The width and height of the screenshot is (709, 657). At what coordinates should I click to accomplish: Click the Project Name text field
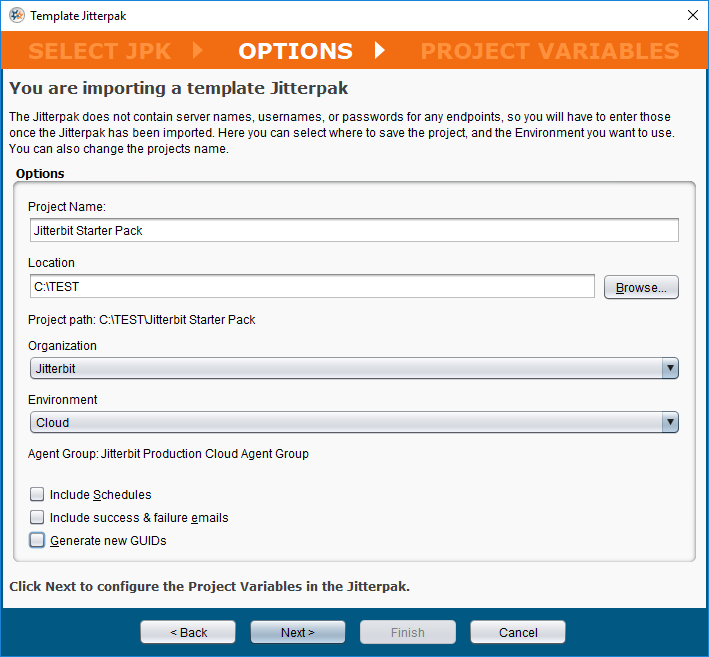(354, 230)
